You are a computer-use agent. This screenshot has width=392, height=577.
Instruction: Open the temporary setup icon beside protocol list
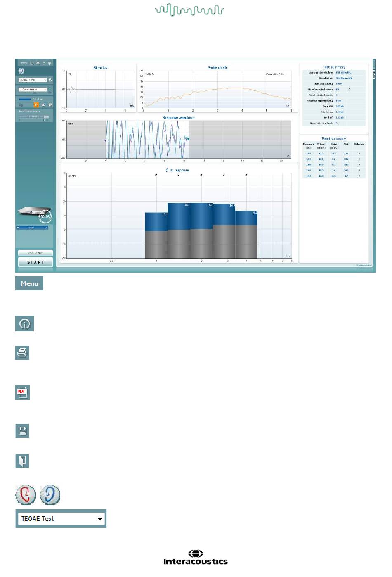[50, 80]
